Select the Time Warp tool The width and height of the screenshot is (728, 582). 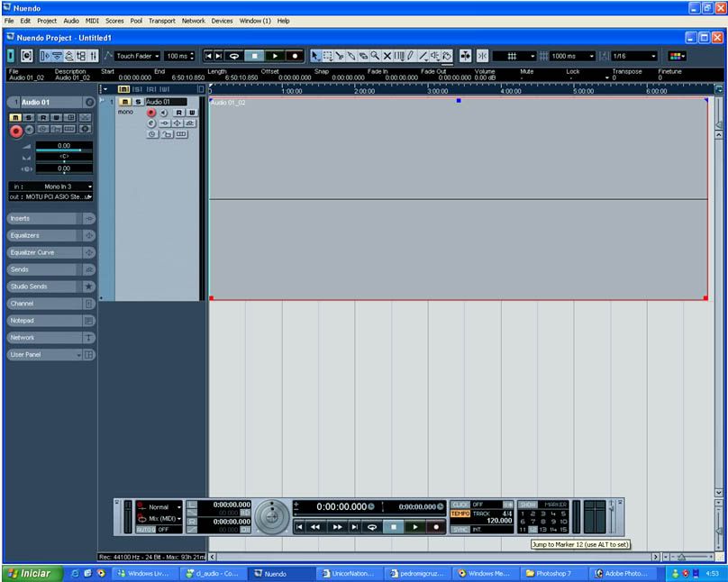click(x=399, y=56)
